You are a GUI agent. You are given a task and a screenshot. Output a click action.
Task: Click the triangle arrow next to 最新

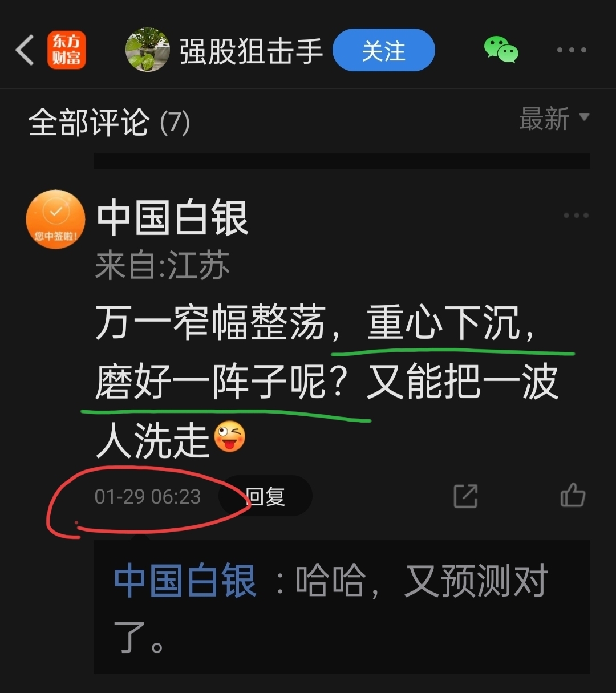pyautogui.click(x=583, y=117)
